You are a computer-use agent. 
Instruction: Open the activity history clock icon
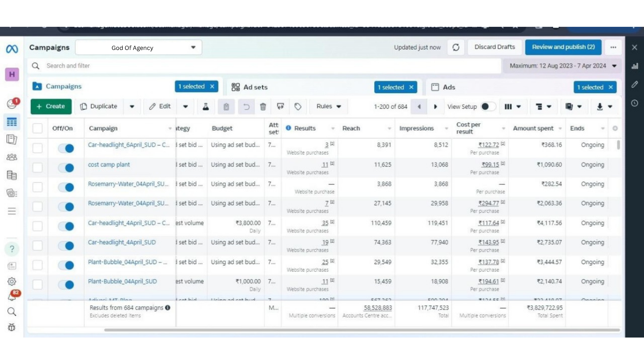point(634,103)
